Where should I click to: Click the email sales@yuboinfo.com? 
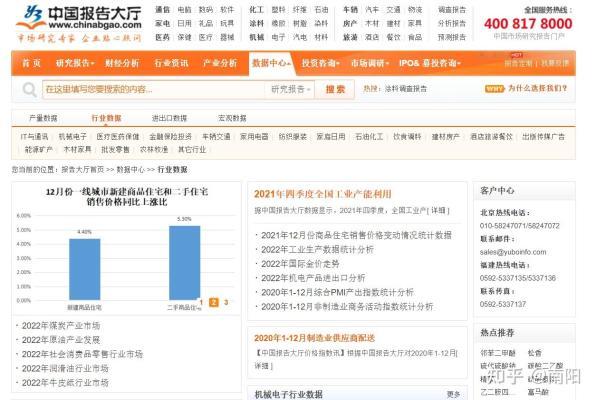(513, 252)
